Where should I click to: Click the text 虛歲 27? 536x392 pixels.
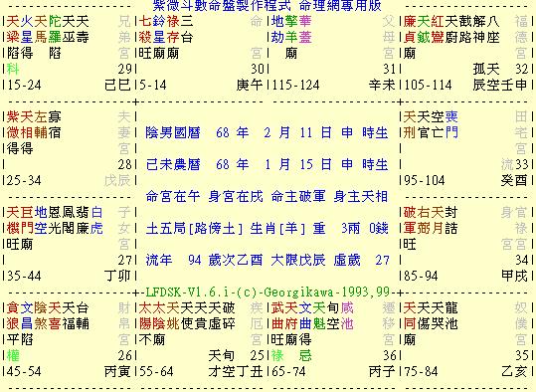click(362, 260)
